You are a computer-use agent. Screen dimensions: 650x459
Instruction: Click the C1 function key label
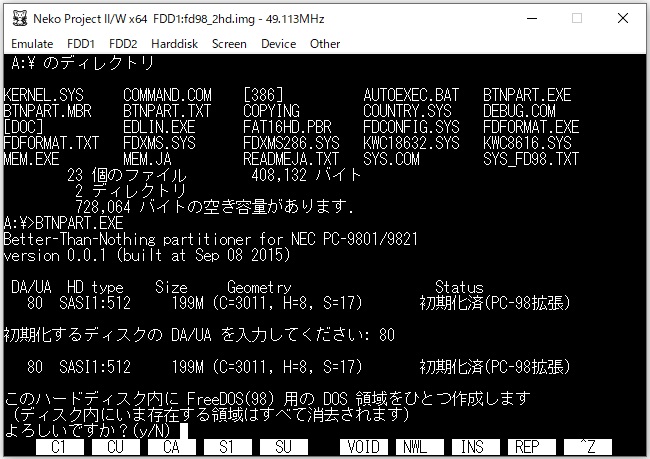[x=60, y=447]
